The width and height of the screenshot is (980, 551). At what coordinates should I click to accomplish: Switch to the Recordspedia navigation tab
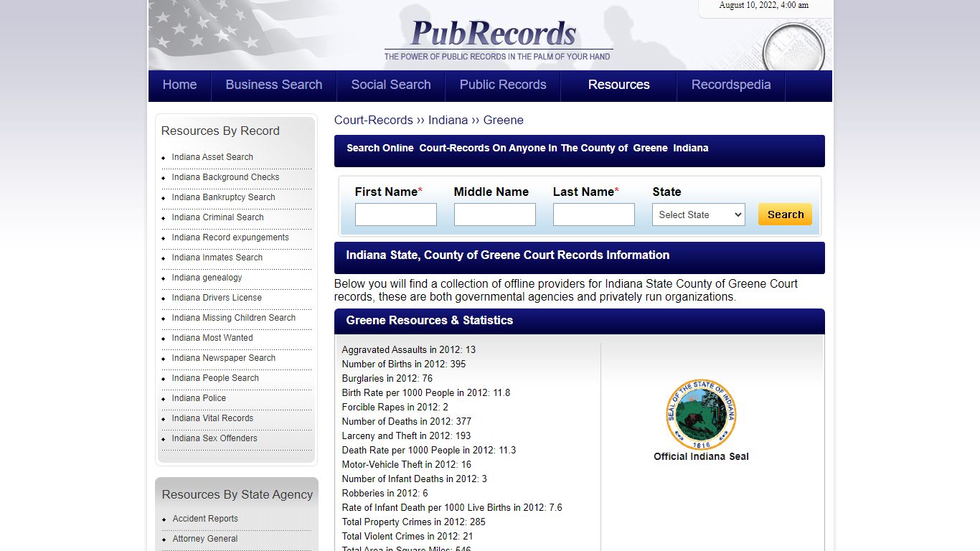(731, 85)
